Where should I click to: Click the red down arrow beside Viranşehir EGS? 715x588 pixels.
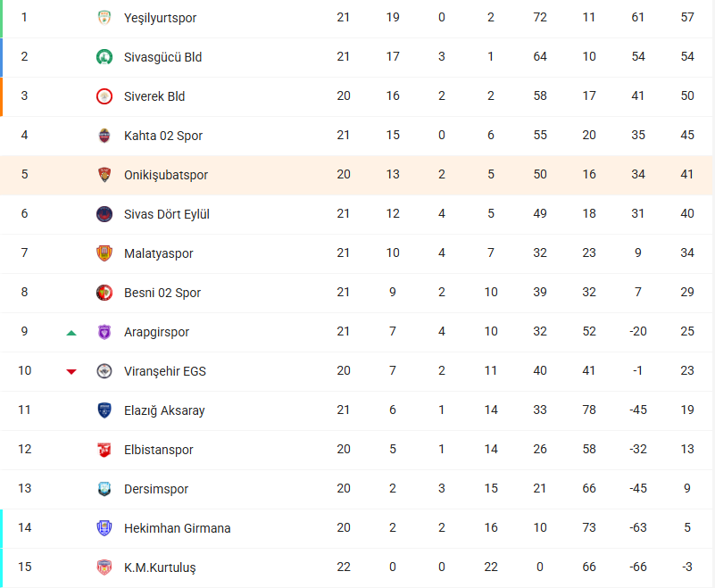pos(71,372)
